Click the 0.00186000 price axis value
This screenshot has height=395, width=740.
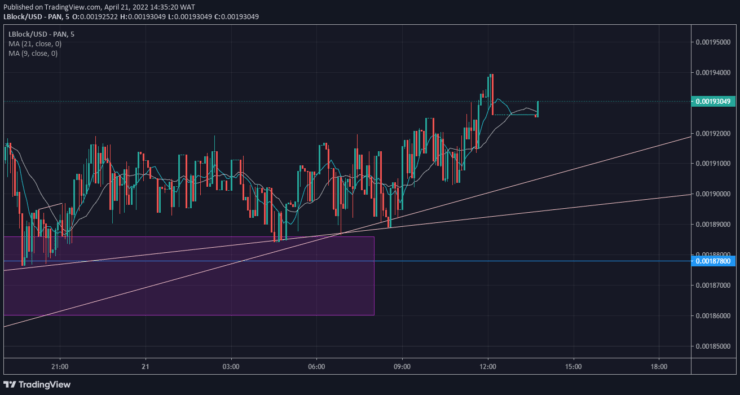[714, 316]
